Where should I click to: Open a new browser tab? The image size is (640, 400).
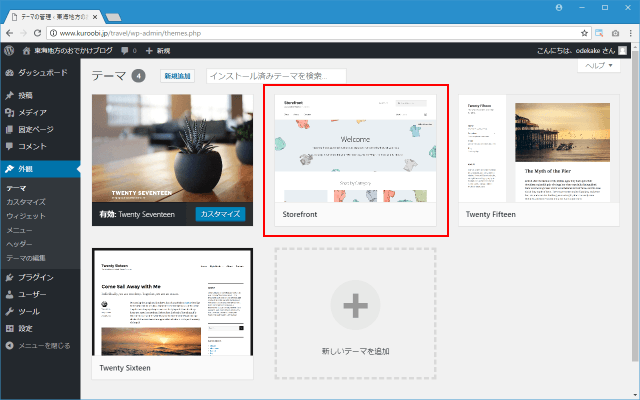tap(113, 17)
